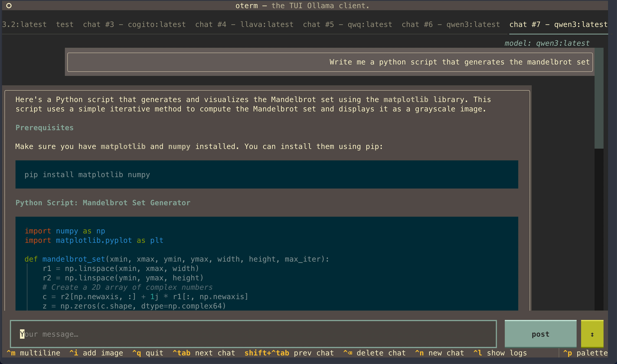Click the circle icon in the title bar
This screenshot has width=617, height=364.
coord(9,6)
